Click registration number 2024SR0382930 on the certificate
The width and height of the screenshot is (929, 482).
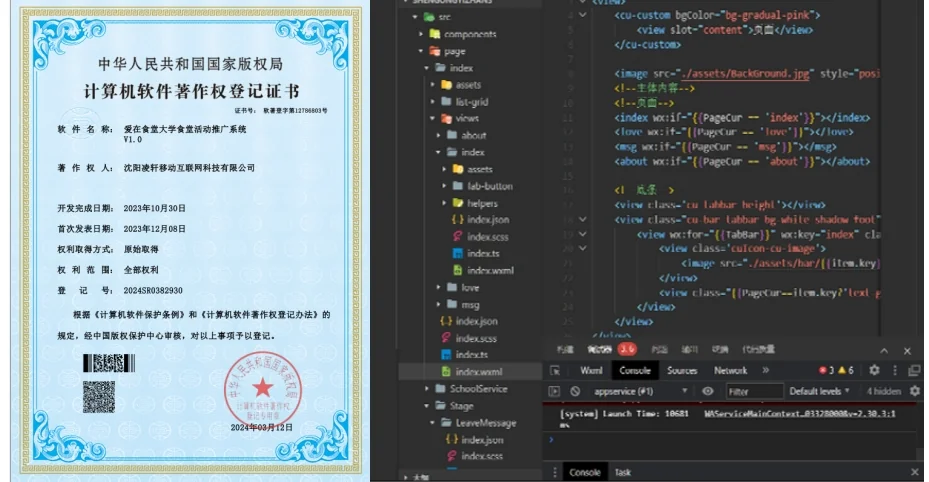pyautogui.click(x=153, y=290)
